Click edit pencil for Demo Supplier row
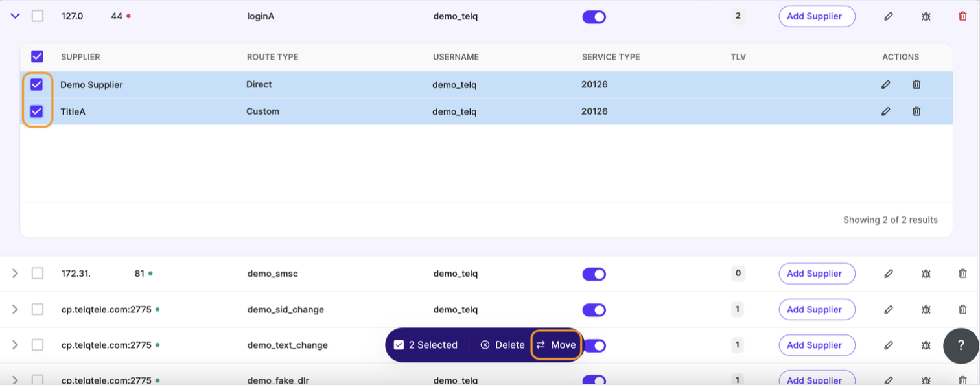Image resolution: width=980 pixels, height=385 pixels. [886, 84]
